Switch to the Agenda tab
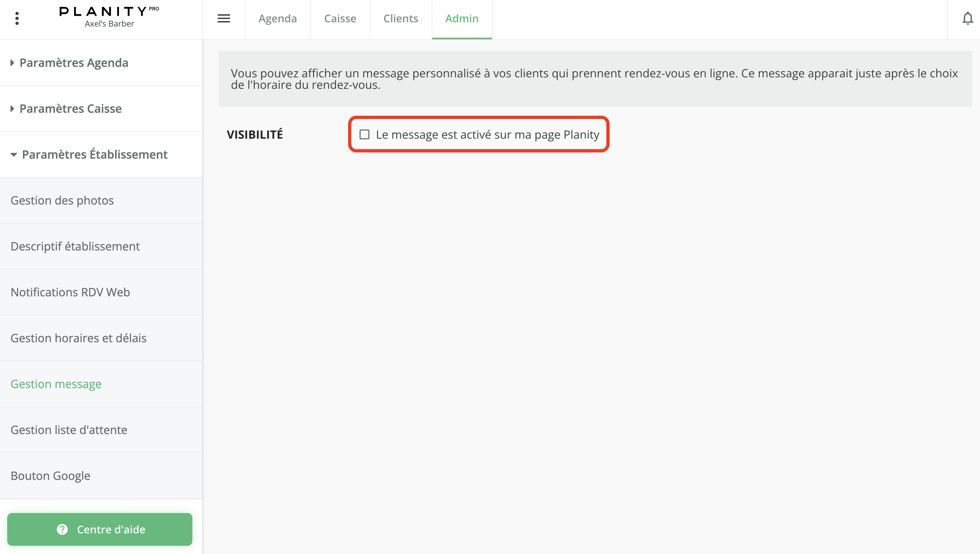Image resolution: width=980 pixels, height=554 pixels. (x=278, y=18)
